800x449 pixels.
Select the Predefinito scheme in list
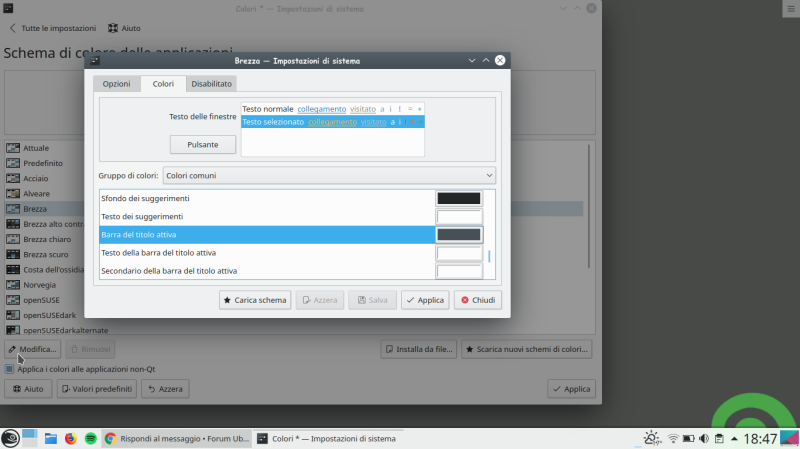click(x=43, y=163)
